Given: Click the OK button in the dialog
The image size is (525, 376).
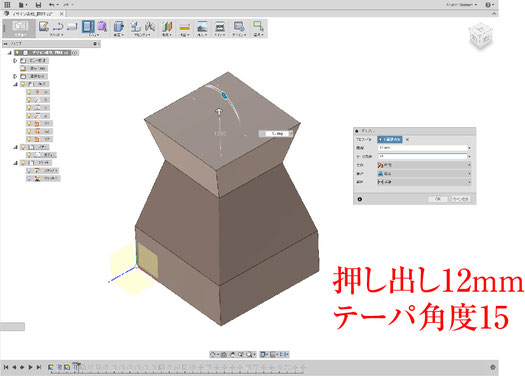Looking at the screenshot, I should tap(438, 199).
